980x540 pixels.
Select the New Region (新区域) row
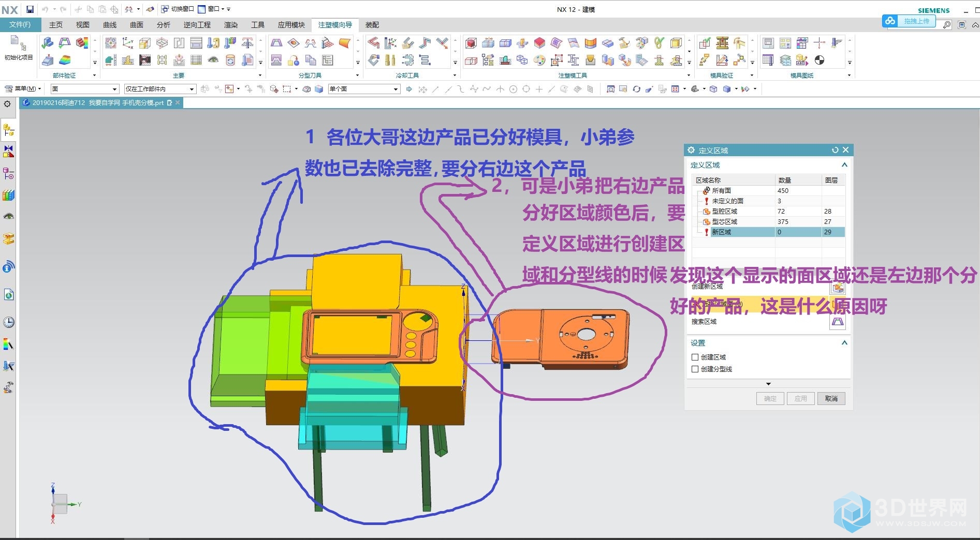(768, 232)
